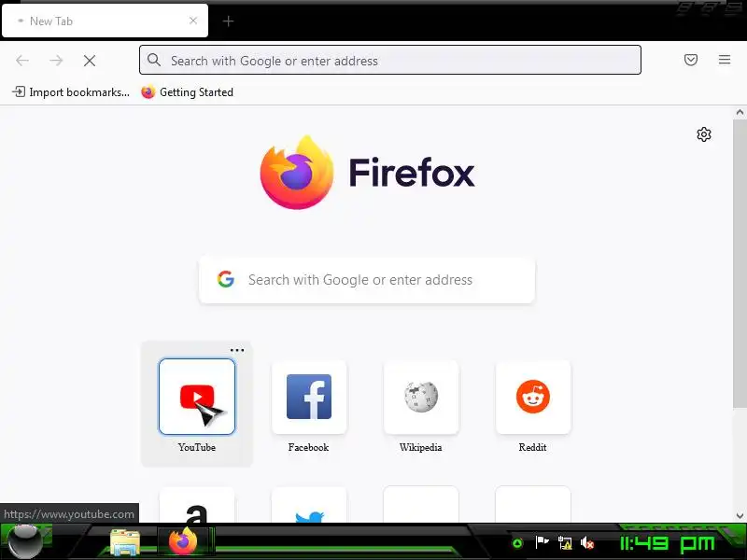Open Getting Started bookmark
The width and height of the screenshot is (747, 560).
(188, 91)
